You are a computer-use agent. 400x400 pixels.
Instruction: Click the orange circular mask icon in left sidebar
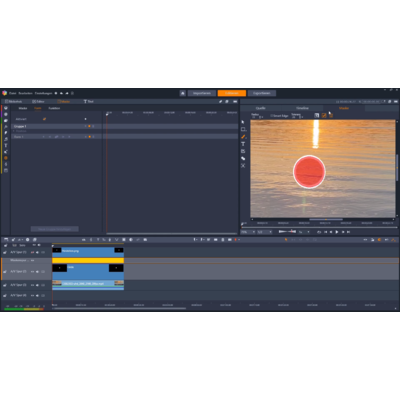6,158
